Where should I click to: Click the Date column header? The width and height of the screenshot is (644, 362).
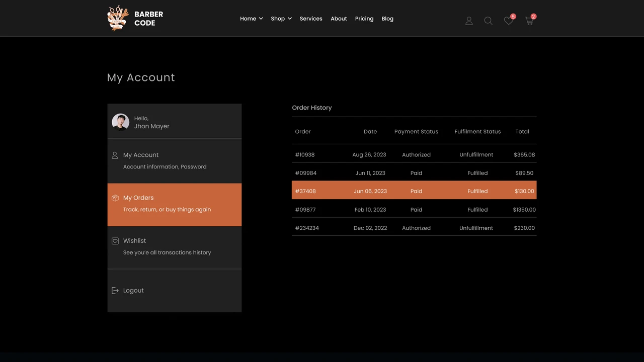point(370,132)
